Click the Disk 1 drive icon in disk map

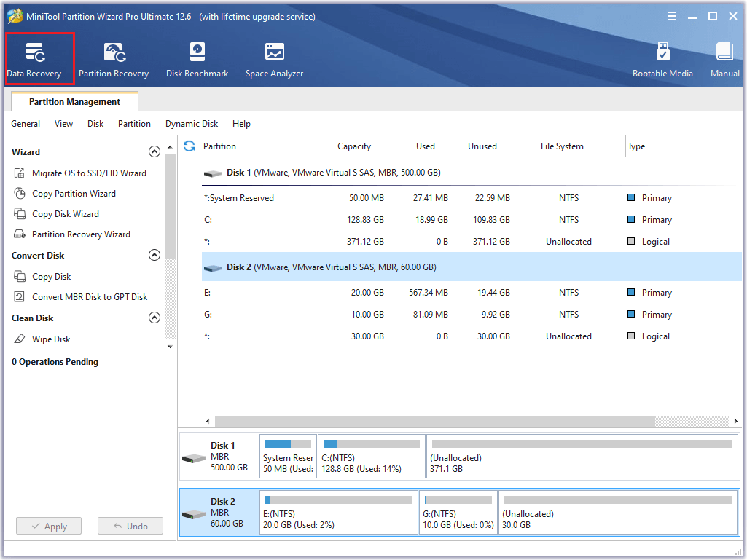pos(193,458)
